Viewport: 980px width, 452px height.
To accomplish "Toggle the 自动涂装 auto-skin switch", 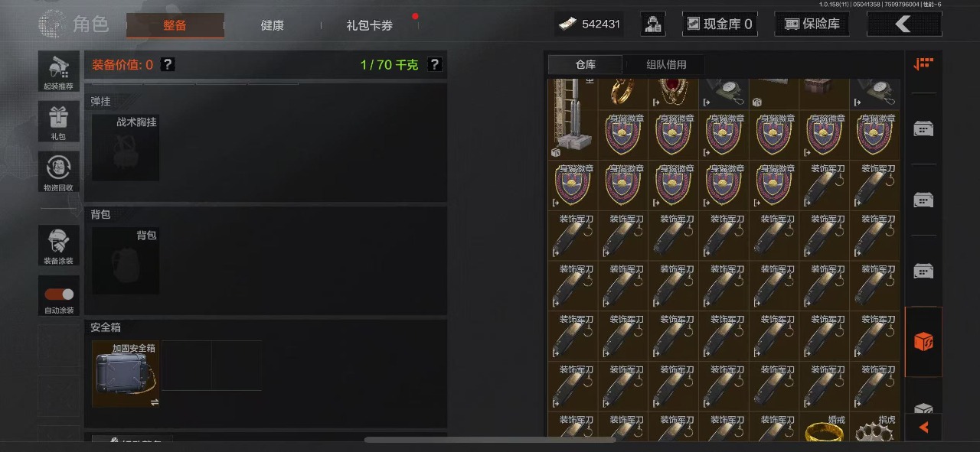I will [59, 294].
